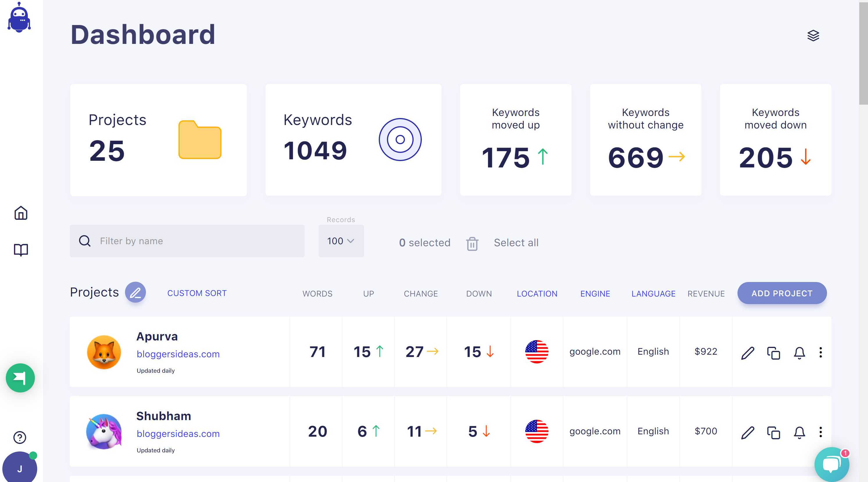
Task: Open the help question mark icon
Action: (x=20, y=438)
